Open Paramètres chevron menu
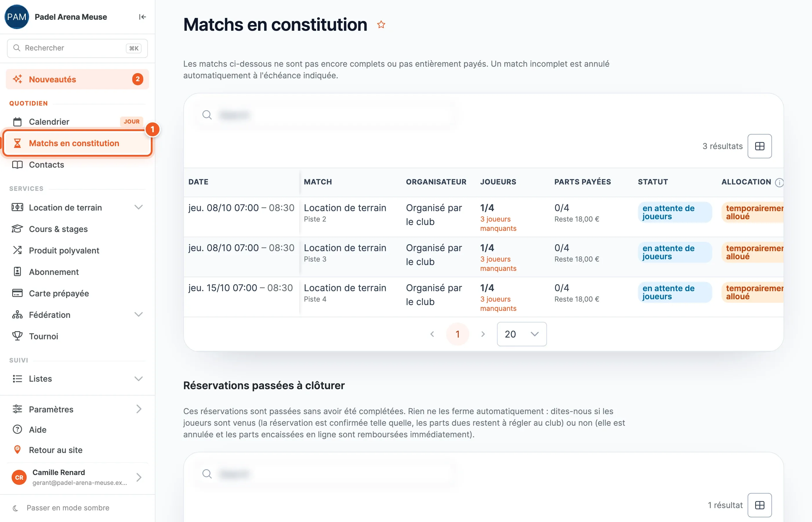The width and height of the screenshot is (812, 522). (138, 409)
